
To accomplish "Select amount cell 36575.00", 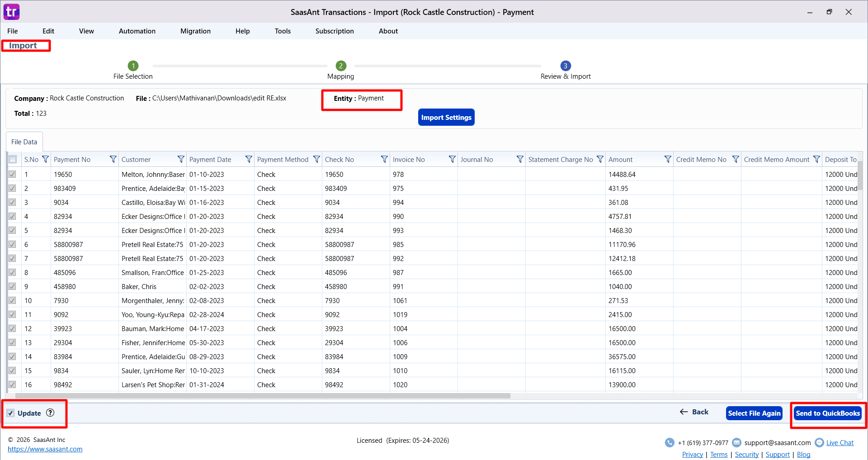I will point(639,356).
